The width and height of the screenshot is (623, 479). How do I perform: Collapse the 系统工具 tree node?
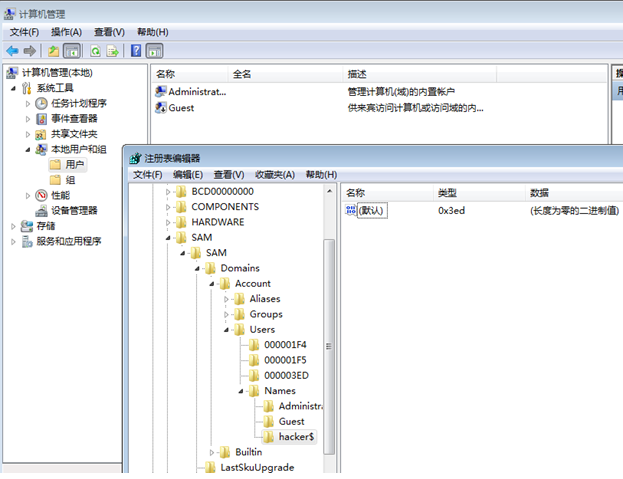click(13, 88)
